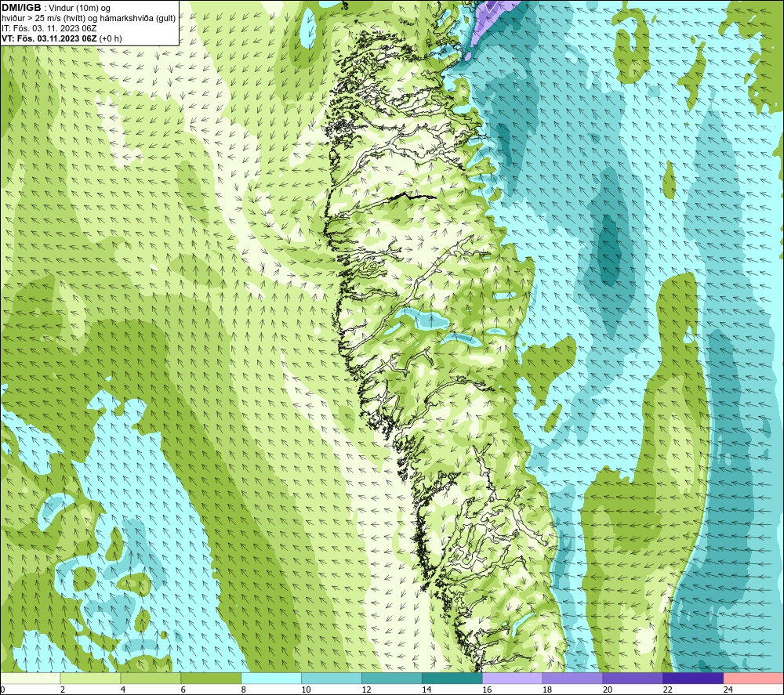Viewport: 784px width, 695px height.
Task: Pick the pink above-24 m/s legend swatch
Action: click(753, 678)
